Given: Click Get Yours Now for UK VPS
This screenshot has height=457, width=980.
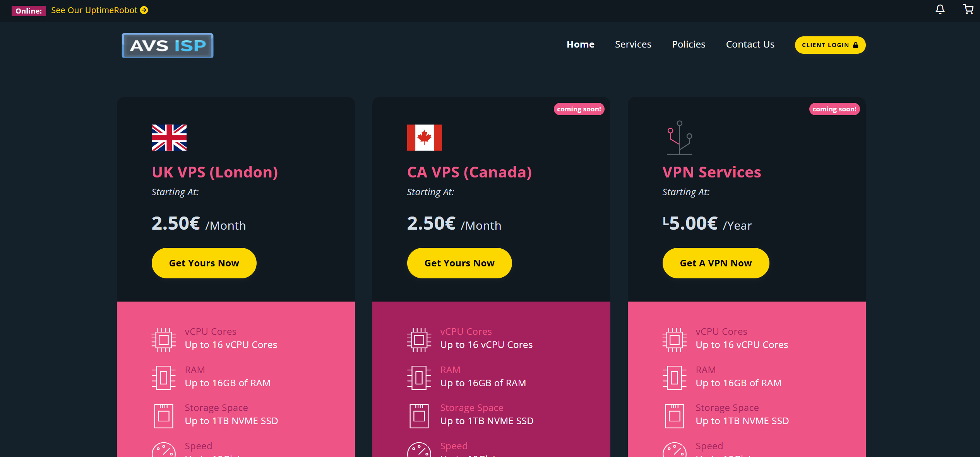Looking at the screenshot, I should pyautogui.click(x=204, y=263).
